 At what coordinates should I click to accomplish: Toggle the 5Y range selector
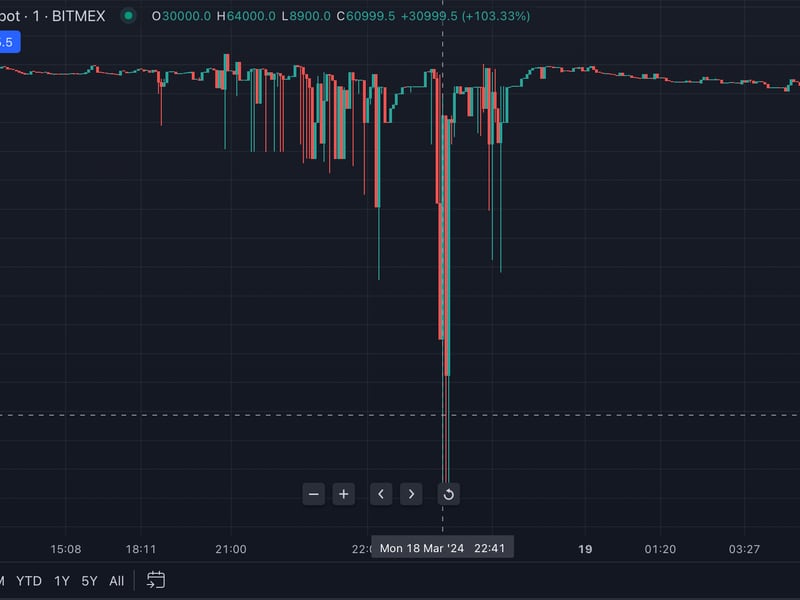tap(90, 579)
